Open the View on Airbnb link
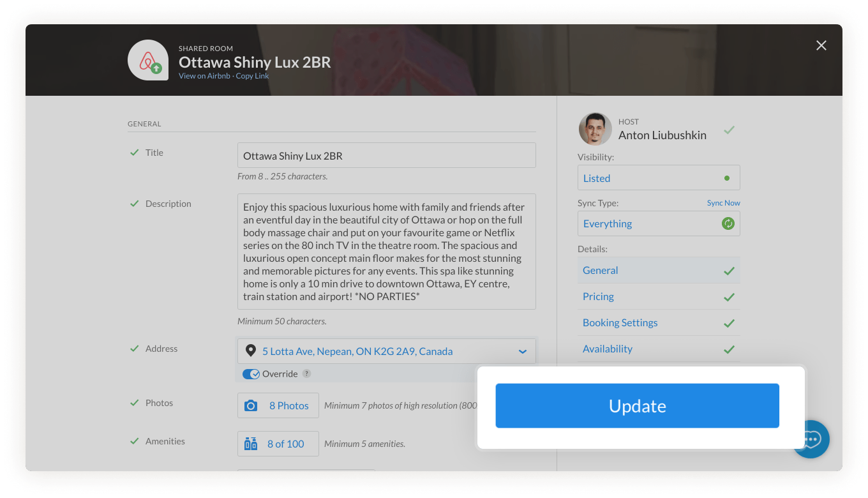 [204, 75]
